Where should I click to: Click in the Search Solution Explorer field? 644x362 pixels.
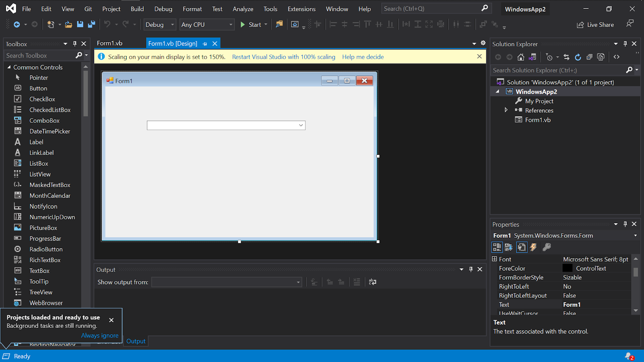557,70
